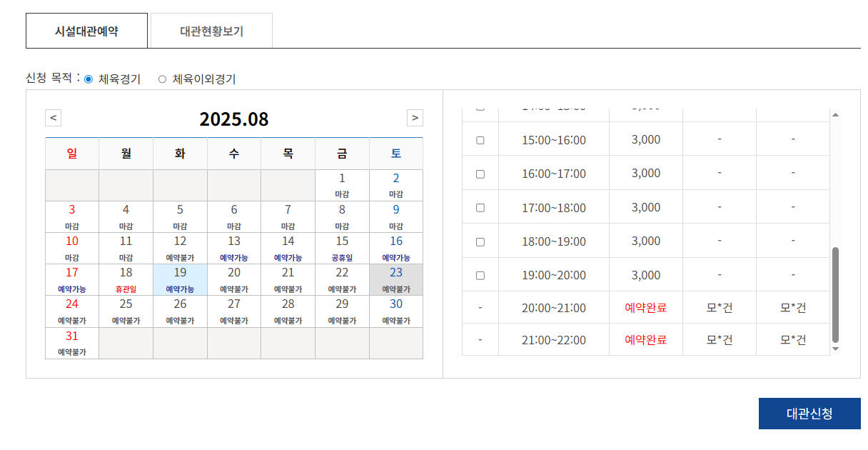Go to next month in calendar

[415, 118]
